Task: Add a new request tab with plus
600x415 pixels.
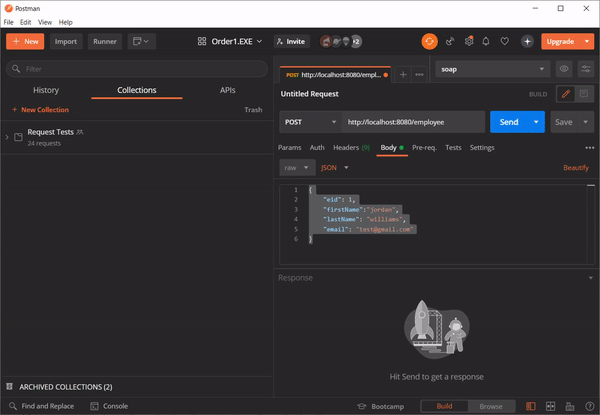Action: tap(403, 75)
